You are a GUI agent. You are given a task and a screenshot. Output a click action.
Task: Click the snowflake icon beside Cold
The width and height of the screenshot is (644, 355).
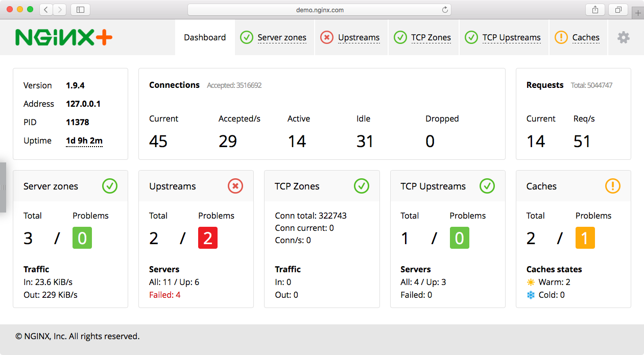tap(531, 295)
